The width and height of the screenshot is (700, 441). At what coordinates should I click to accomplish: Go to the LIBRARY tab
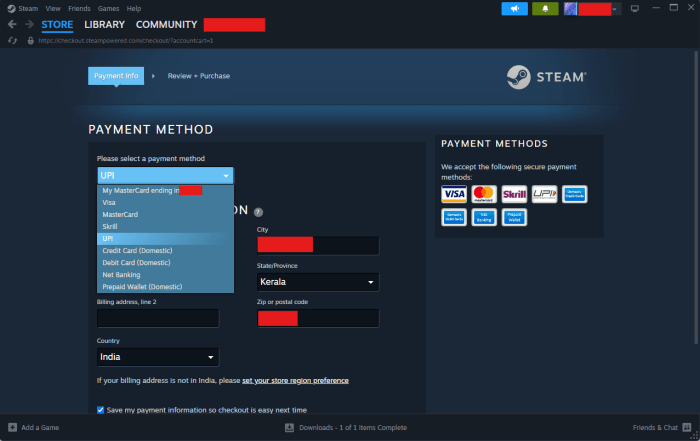point(104,25)
